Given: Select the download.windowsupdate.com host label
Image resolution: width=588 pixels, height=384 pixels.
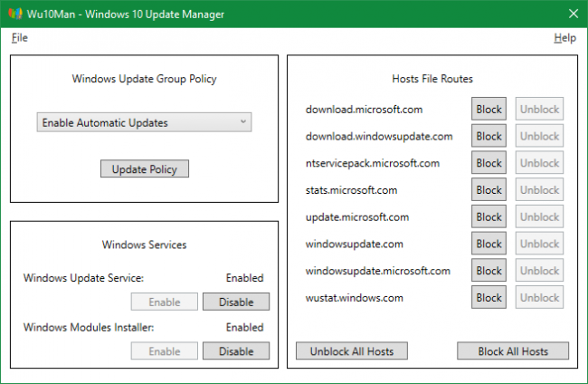Looking at the screenshot, I should [x=379, y=136].
